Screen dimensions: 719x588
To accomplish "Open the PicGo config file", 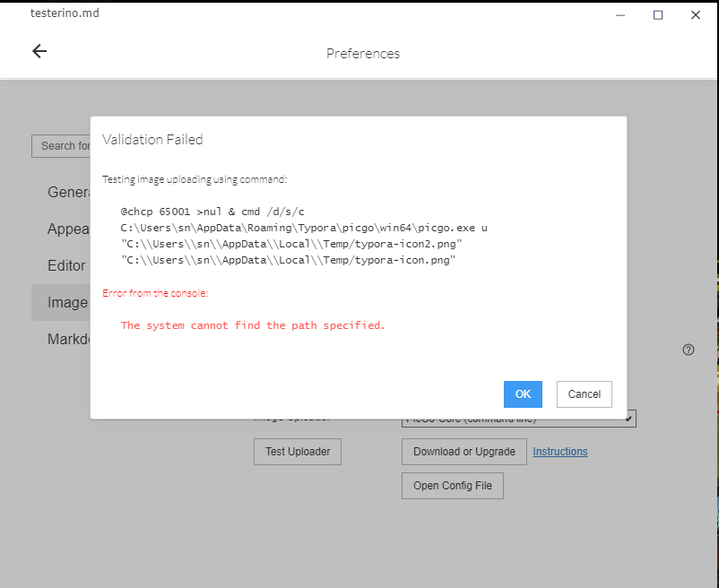I will [452, 485].
